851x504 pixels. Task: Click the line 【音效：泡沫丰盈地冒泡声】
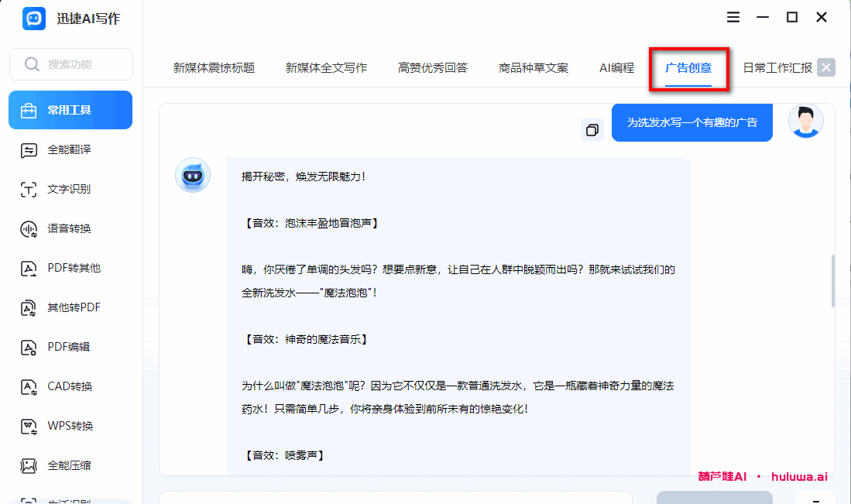pos(311,224)
